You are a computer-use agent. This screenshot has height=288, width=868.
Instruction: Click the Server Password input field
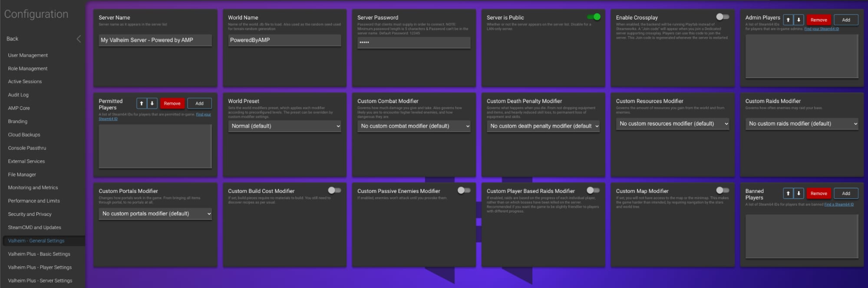[x=414, y=42]
